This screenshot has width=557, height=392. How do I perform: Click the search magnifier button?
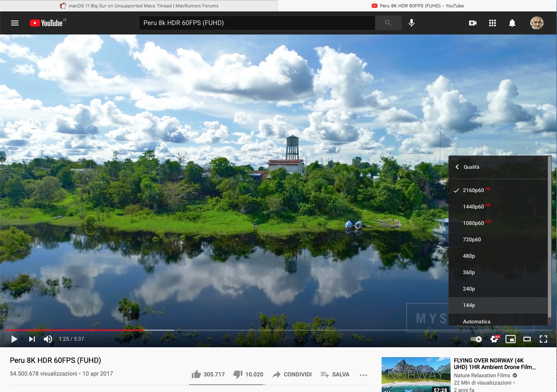click(388, 23)
